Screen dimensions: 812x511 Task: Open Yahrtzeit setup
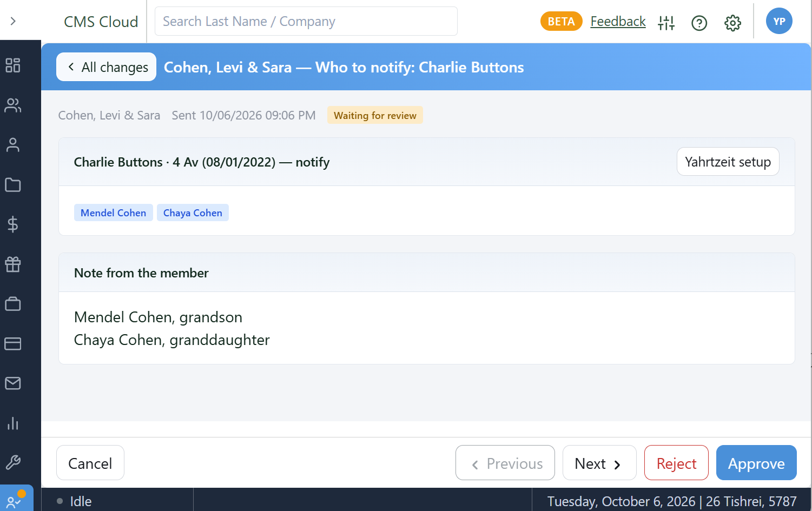click(728, 162)
